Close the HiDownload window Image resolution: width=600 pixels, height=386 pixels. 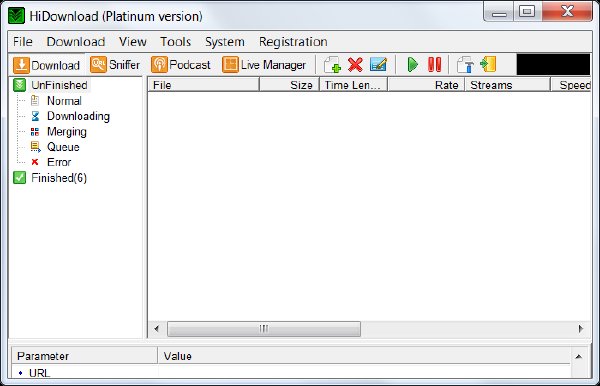[567, 11]
